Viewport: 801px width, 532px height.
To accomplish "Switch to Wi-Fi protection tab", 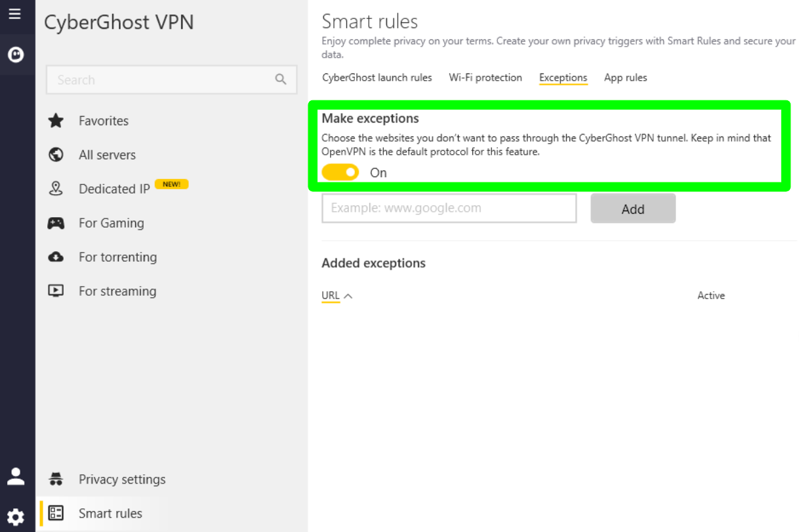I will (485, 77).
